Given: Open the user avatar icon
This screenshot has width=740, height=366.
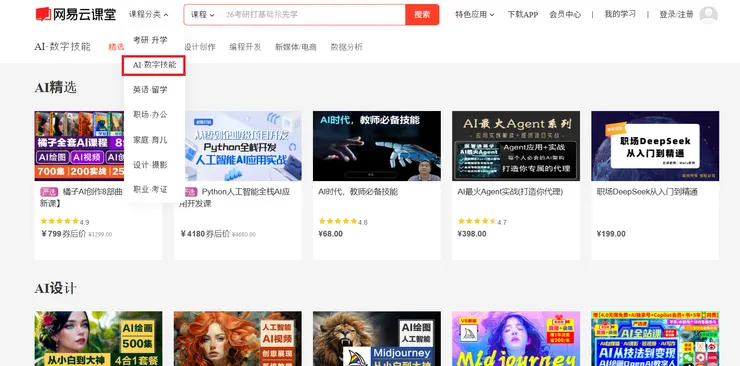Looking at the screenshot, I should pos(708,15).
